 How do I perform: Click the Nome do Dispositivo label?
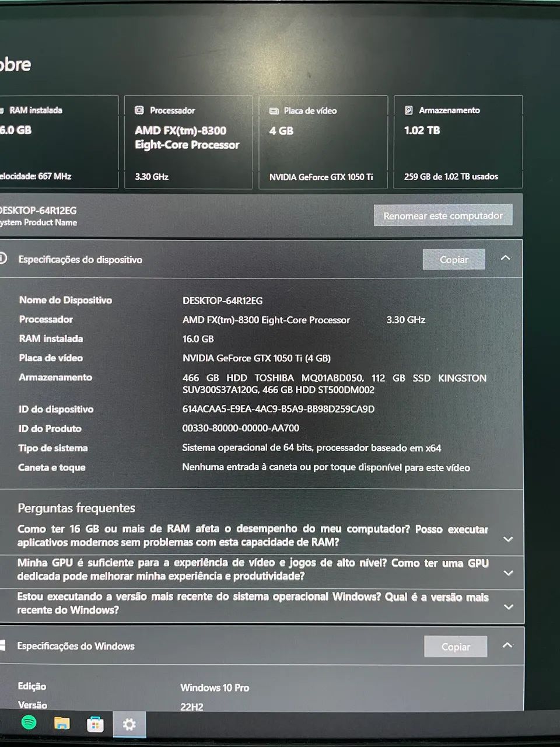coord(65,300)
